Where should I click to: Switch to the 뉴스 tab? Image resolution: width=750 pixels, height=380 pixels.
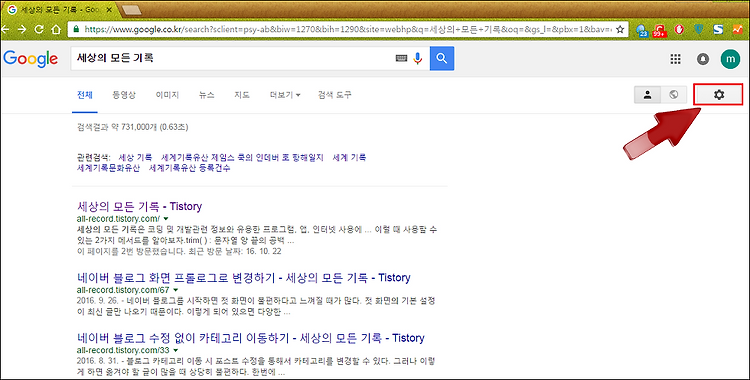207,95
